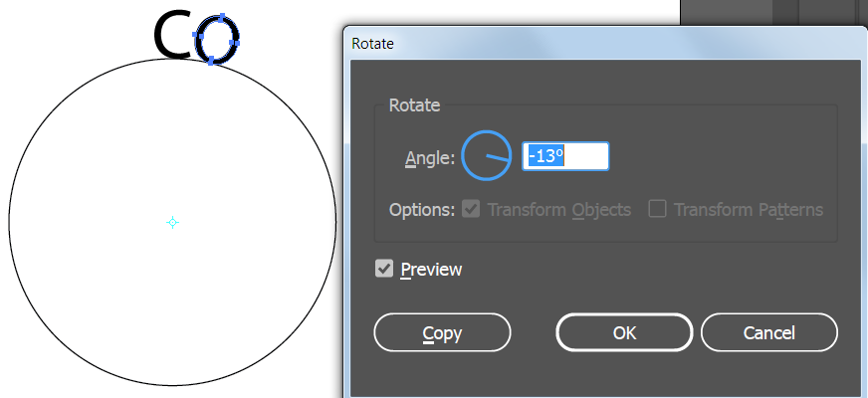Click the Rotate dialog title bar
The width and height of the screenshot is (868, 398).
[x=605, y=44]
